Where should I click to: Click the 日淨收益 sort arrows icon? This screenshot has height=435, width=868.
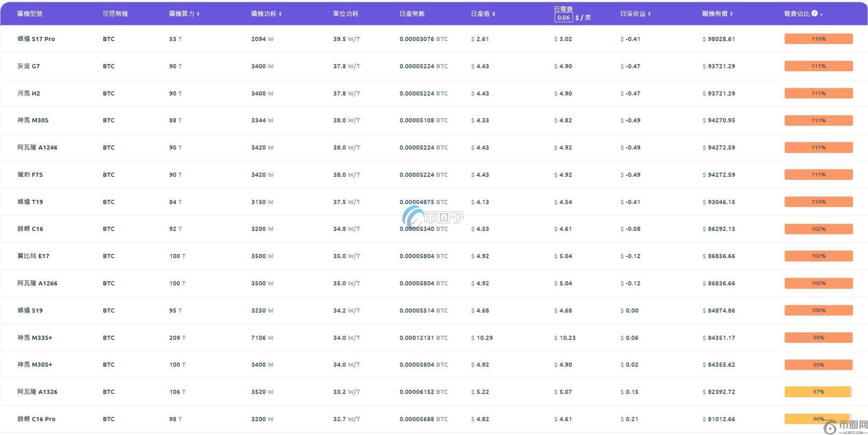click(649, 14)
